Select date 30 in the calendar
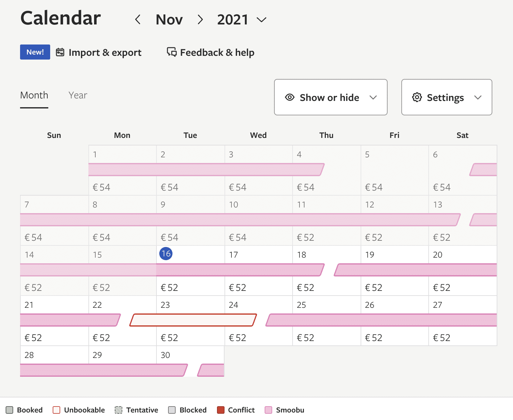The height and width of the screenshot is (420, 513). coord(165,355)
